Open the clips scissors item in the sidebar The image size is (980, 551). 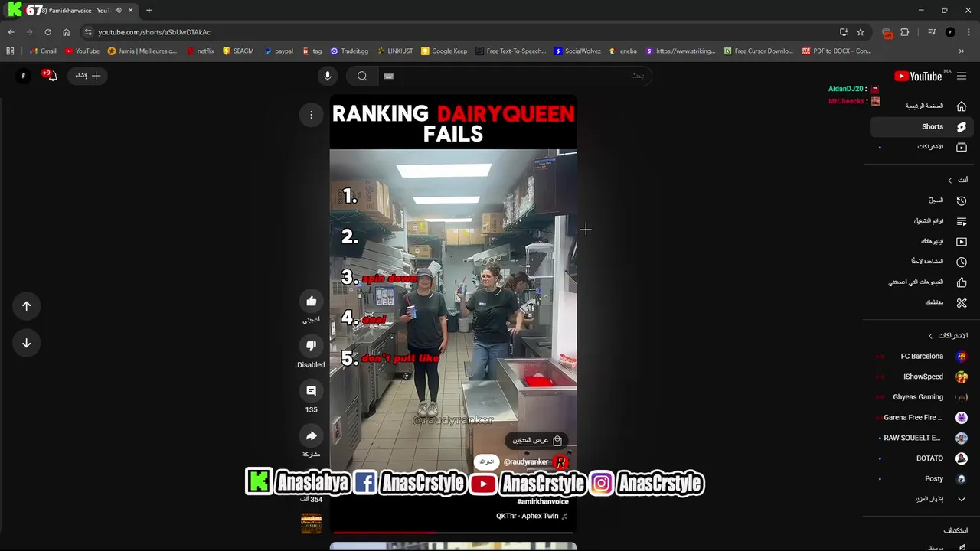point(962,302)
